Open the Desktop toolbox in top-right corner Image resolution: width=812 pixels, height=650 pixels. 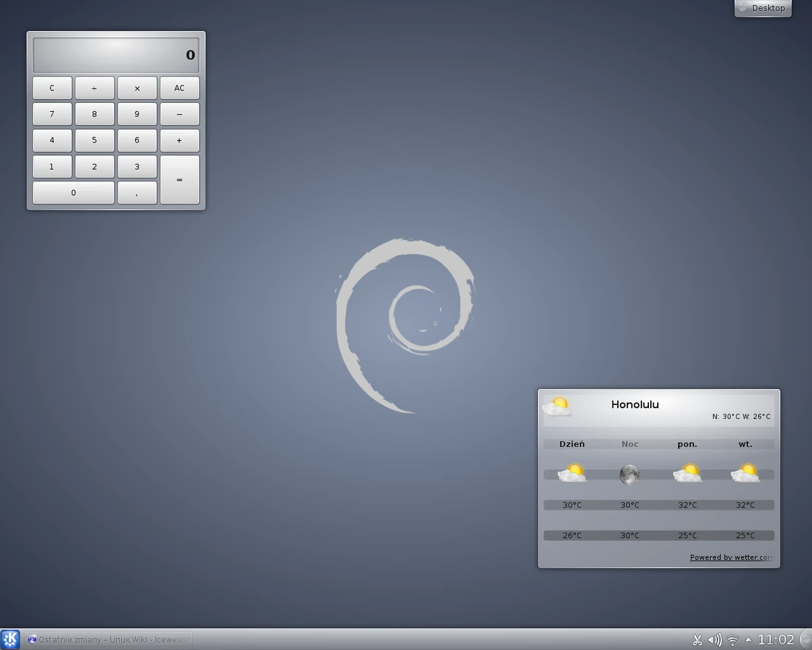[x=763, y=8]
